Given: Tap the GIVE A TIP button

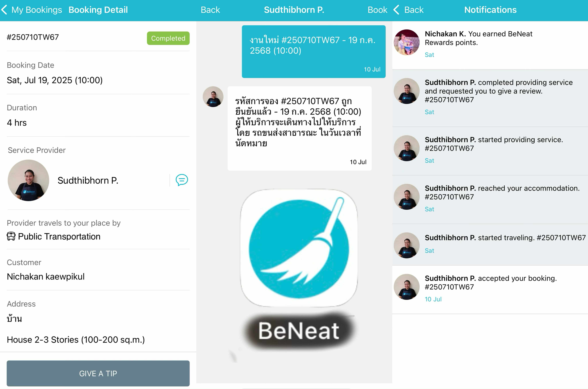Looking at the screenshot, I should (98, 373).
